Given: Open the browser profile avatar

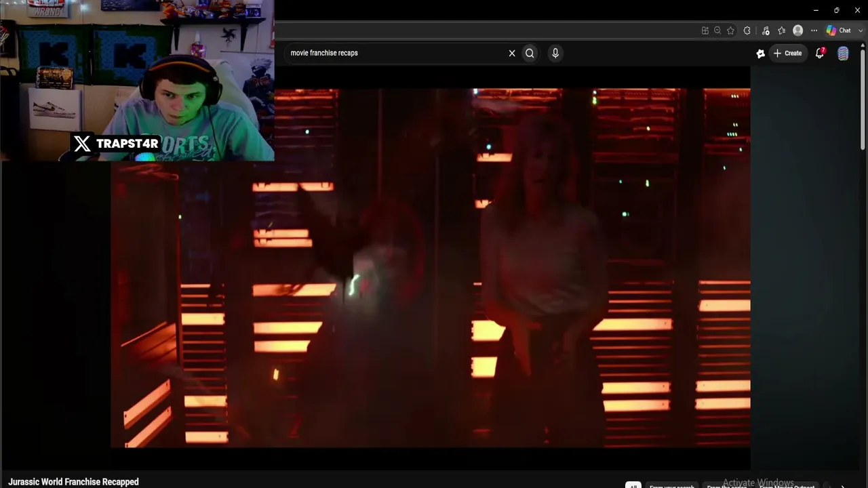Looking at the screenshot, I should click(798, 30).
